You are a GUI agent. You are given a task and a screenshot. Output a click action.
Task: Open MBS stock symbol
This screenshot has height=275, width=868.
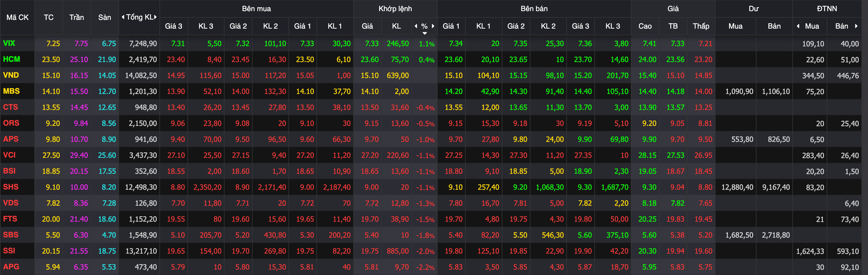click(x=11, y=91)
